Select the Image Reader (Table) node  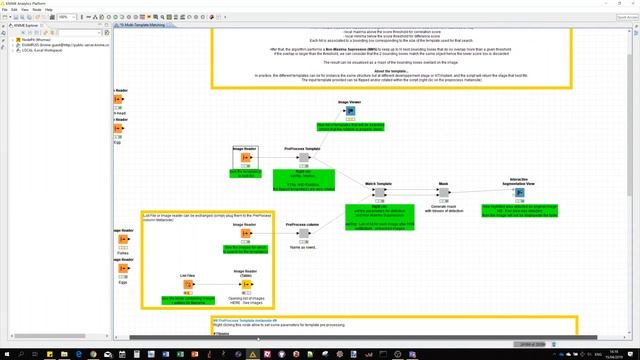247,284
